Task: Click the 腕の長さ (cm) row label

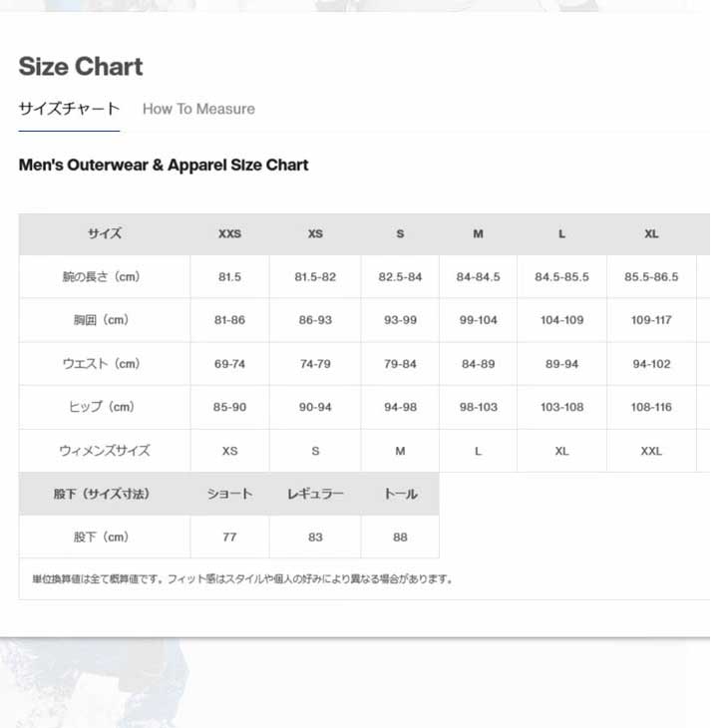Action: [x=104, y=277]
